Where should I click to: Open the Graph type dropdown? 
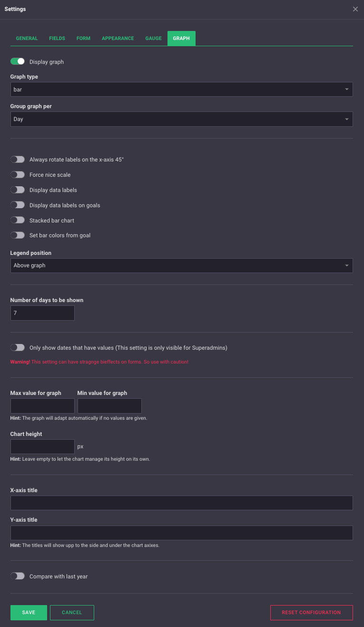point(181,90)
